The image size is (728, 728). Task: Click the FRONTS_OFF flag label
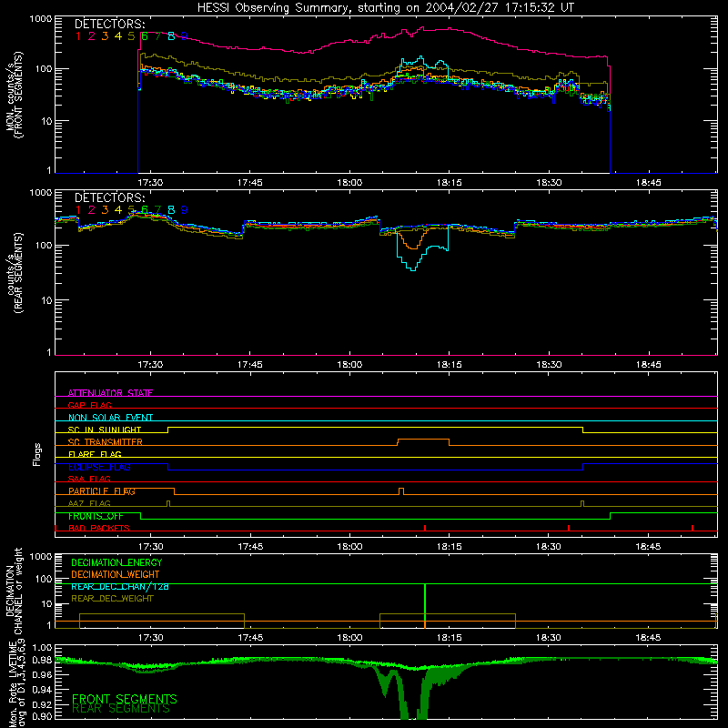pos(96,516)
